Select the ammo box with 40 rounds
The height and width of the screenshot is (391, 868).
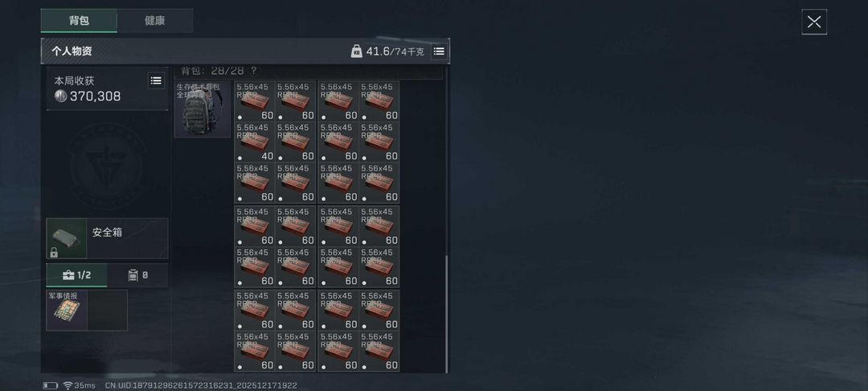coord(256,142)
